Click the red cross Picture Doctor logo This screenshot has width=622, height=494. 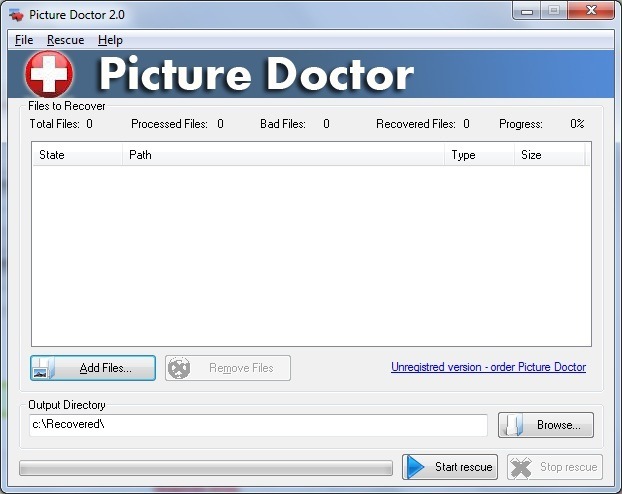tap(49, 74)
